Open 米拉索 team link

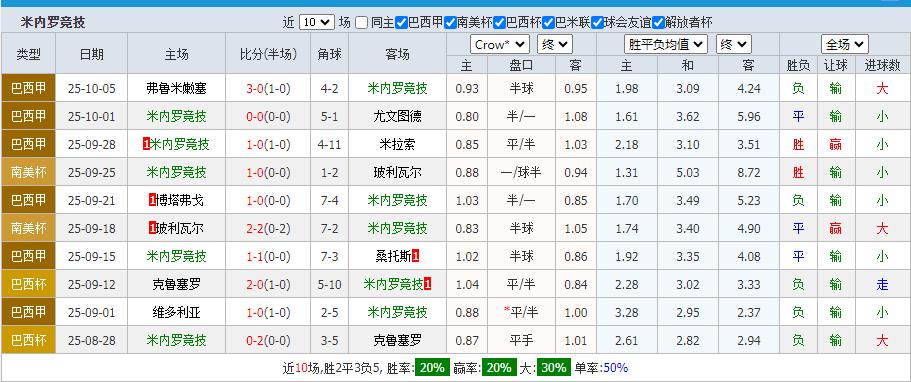tap(397, 144)
